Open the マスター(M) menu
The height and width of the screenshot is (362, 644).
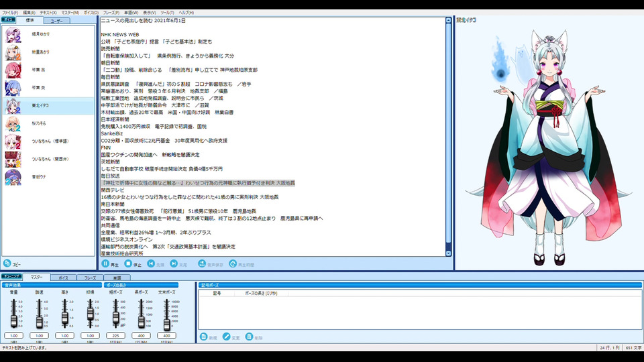pyautogui.click(x=70, y=13)
